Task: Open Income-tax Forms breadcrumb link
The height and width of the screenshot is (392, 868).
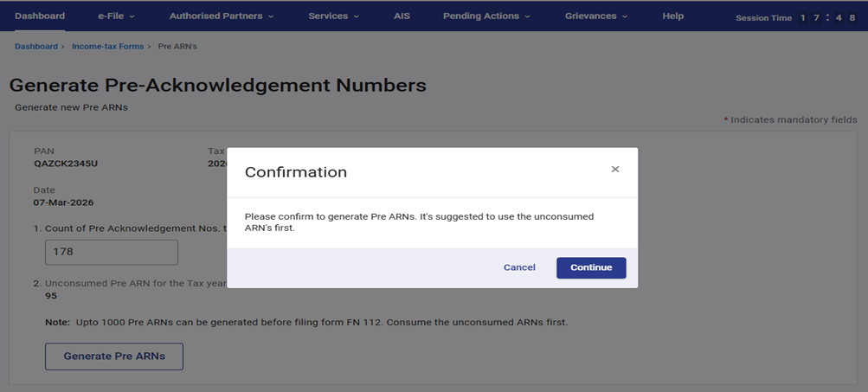Action: tap(107, 46)
